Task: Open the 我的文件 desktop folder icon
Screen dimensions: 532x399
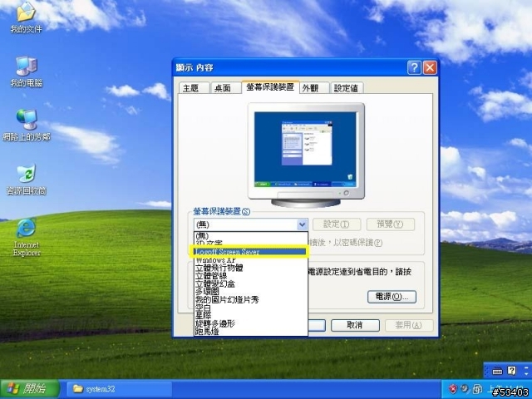Action: 26,17
